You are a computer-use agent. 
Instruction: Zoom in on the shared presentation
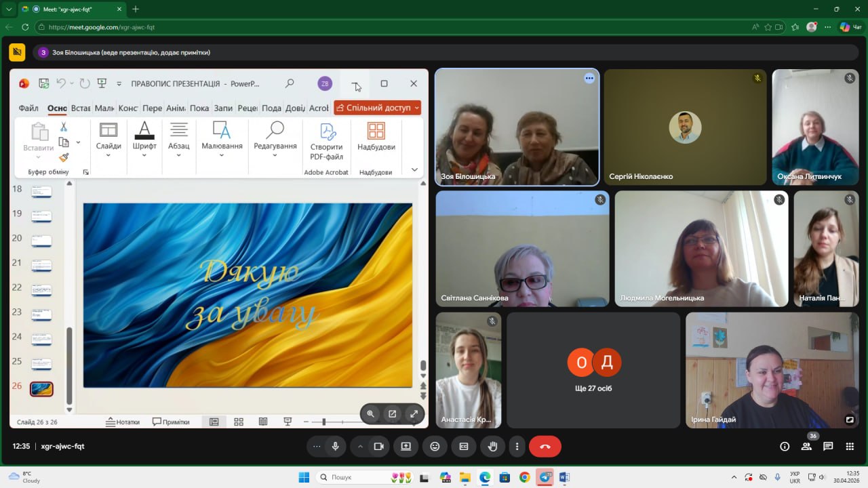click(370, 413)
